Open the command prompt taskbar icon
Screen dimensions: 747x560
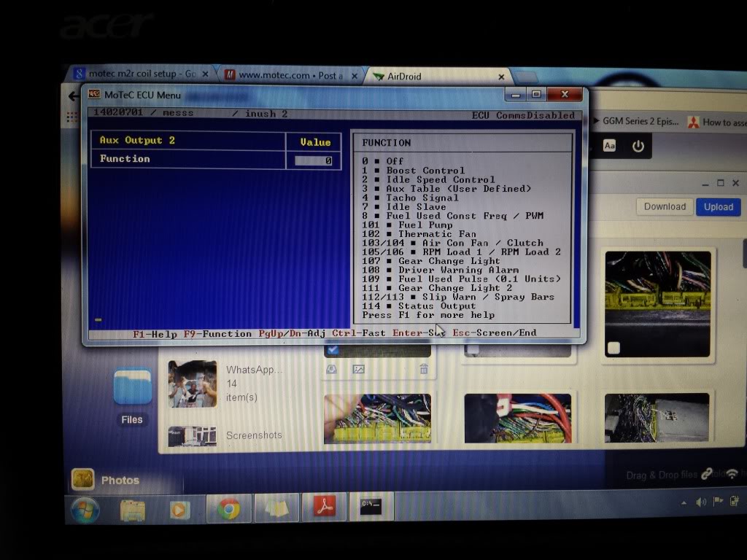click(371, 506)
